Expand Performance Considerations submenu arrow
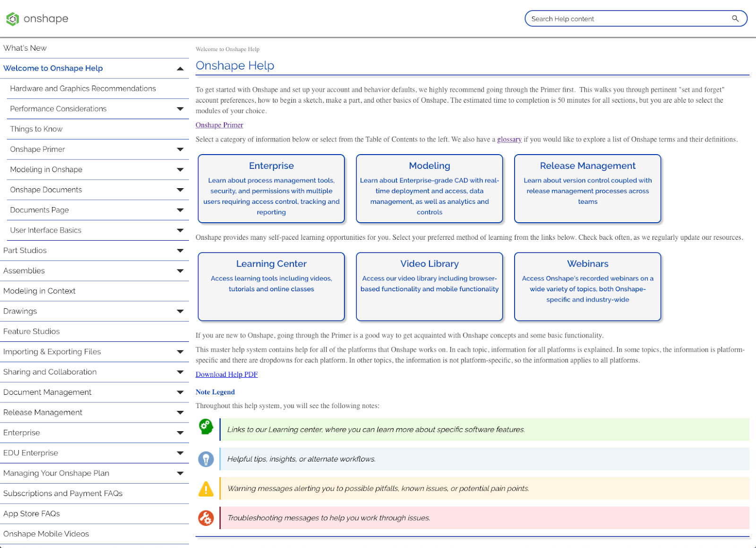Image resolution: width=756 pixels, height=548 pixels. pos(180,109)
